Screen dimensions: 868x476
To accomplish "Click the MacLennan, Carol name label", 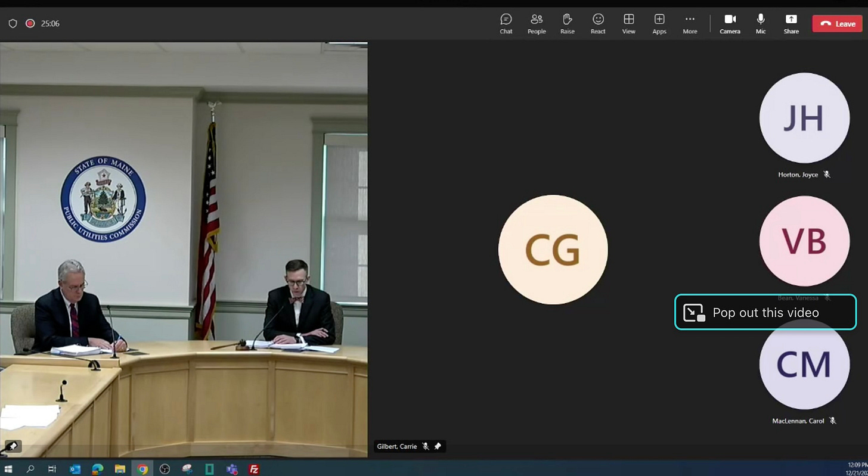I will click(x=798, y=421).
